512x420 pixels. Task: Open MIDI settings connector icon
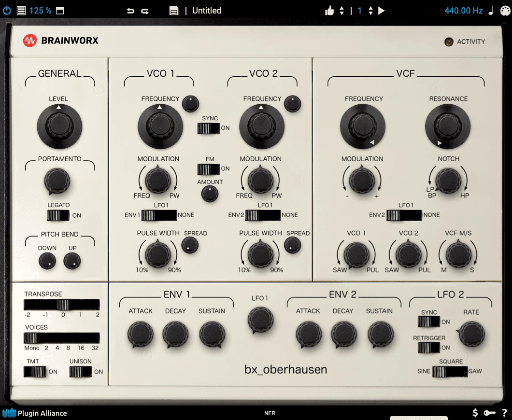click(505, 11)
